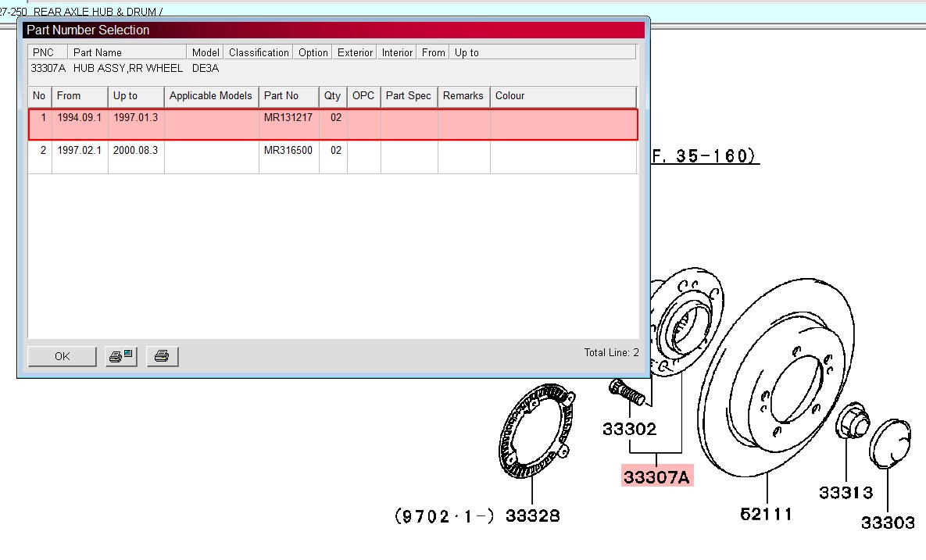Click the Interior header in top table
This screenshot has width=926, height=560.
click(x=397, y=52)
